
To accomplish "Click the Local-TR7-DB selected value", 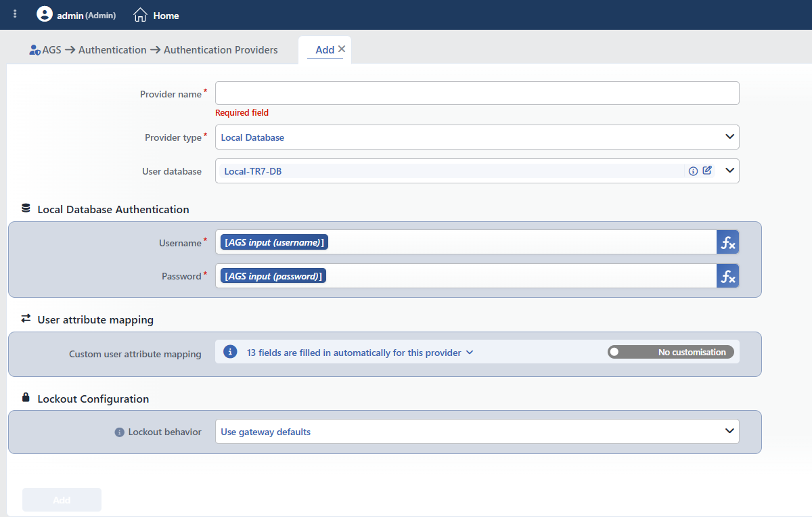I will click(x=252, y=171).
